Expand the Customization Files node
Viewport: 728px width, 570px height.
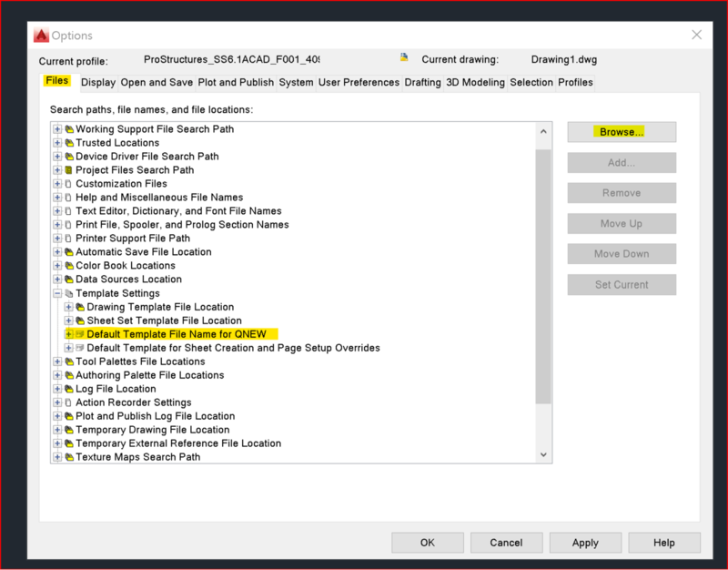coord(57,184)
